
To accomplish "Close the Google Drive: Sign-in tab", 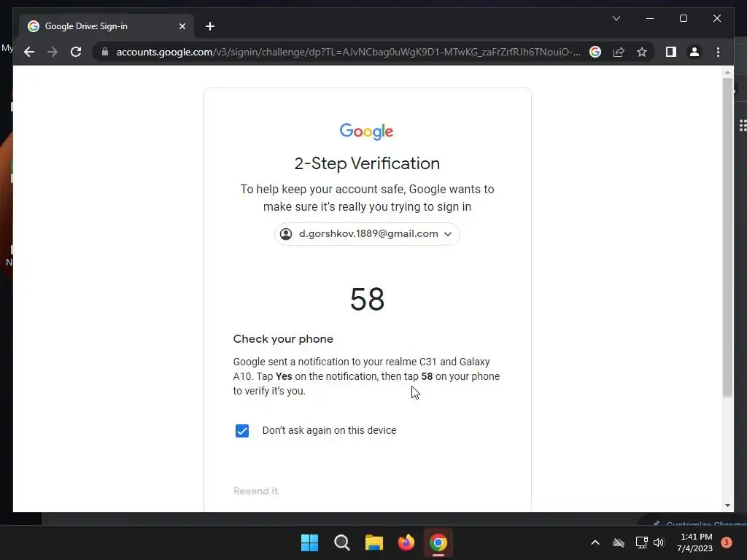I will pos(182,26).
